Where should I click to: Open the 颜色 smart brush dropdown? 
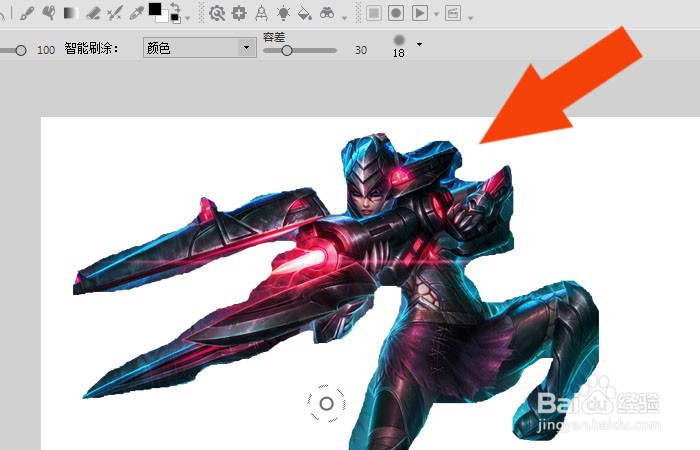(200, 48)
